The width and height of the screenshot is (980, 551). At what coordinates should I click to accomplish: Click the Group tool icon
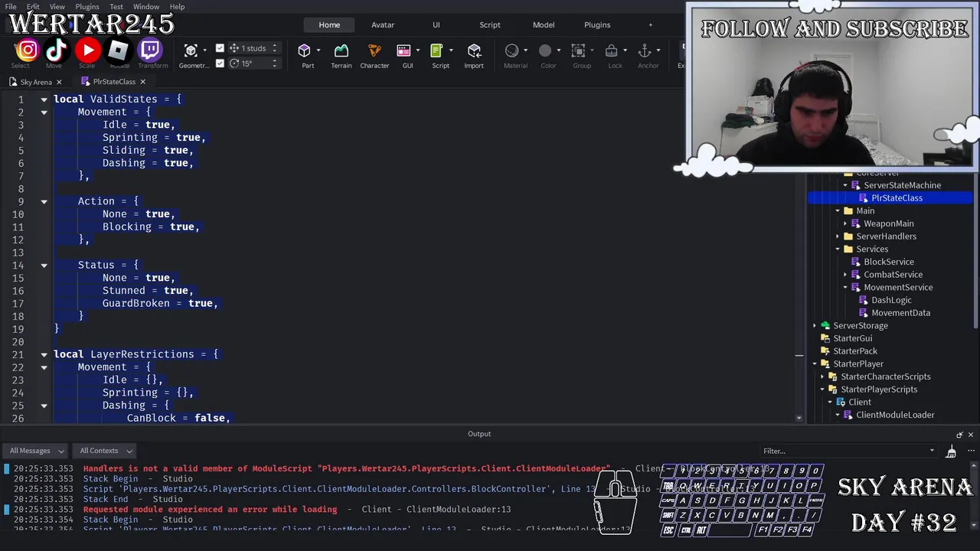coord(579,51)
